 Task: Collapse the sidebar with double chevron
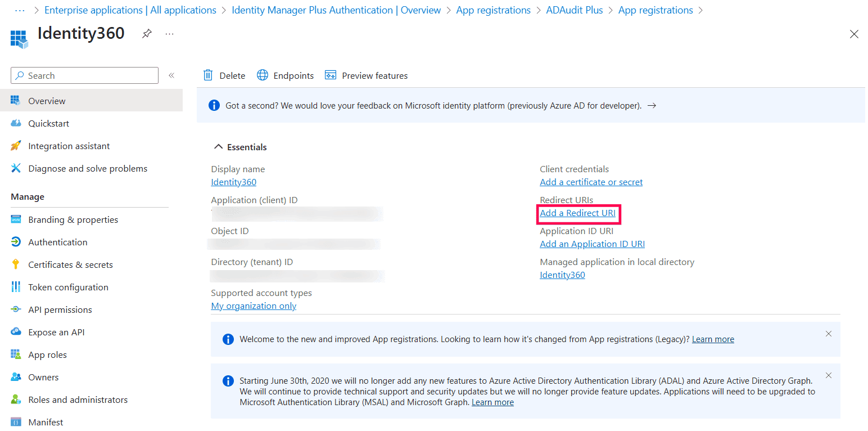pyautogui.click(x=171, y=75)
